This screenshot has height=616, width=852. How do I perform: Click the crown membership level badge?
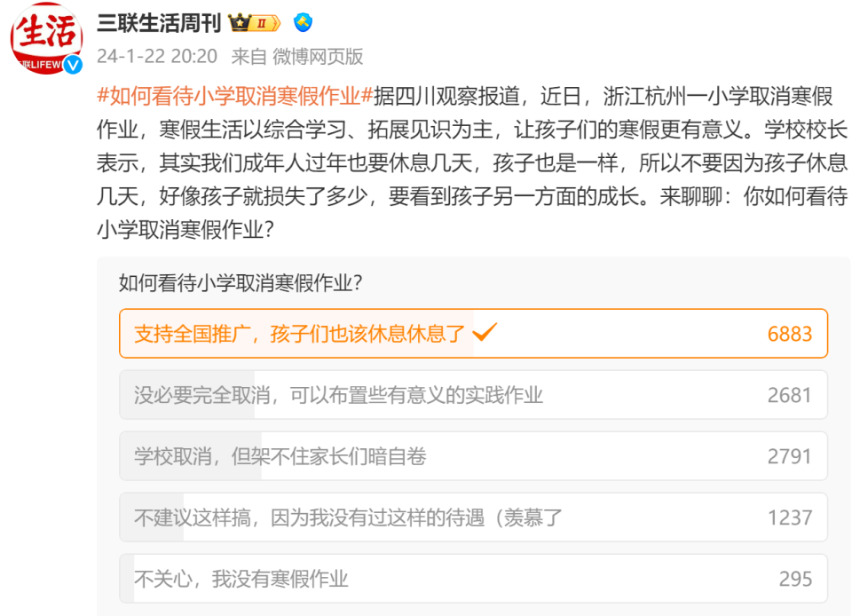(255, 23)
